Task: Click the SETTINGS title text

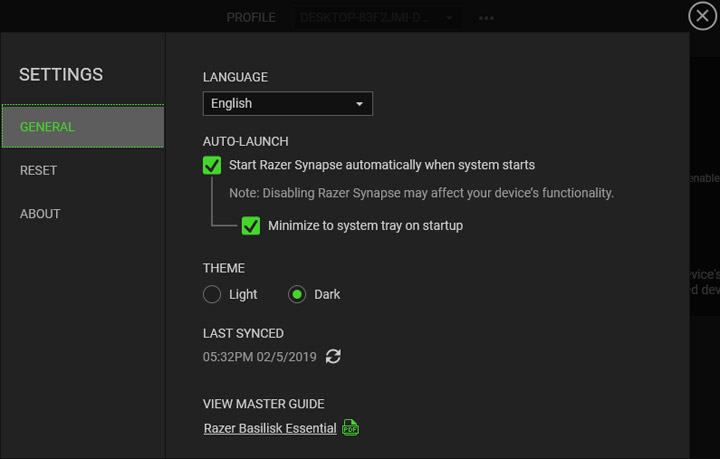Action: coord(61,74)
